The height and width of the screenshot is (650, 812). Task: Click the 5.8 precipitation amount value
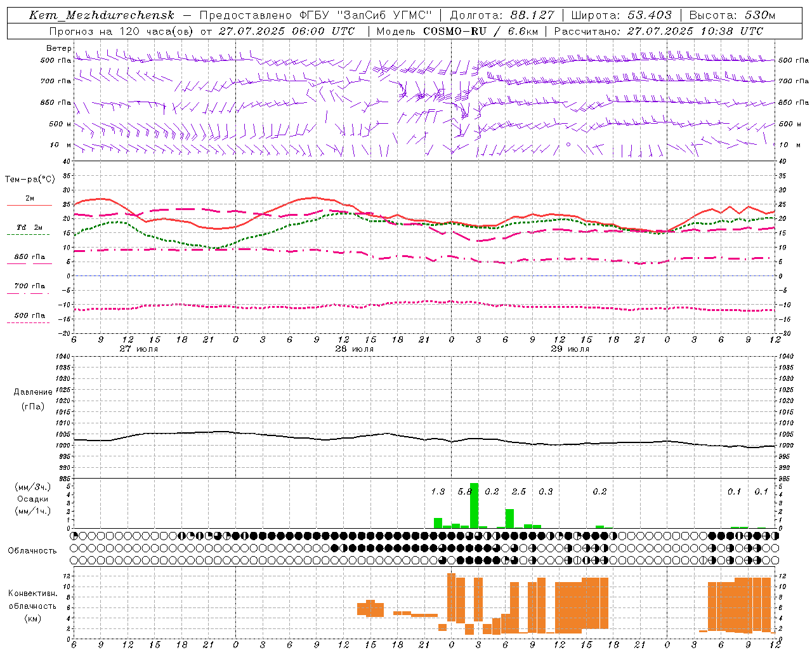(465, 492)
